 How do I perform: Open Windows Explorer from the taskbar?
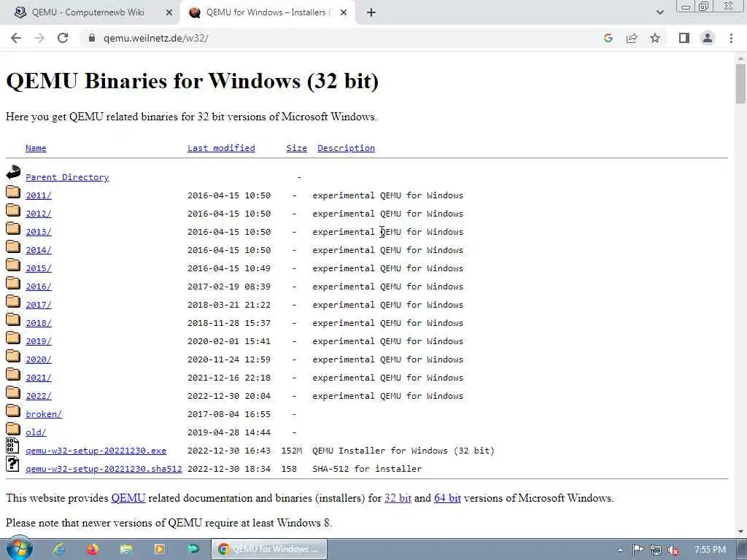(x=125, y=550)
